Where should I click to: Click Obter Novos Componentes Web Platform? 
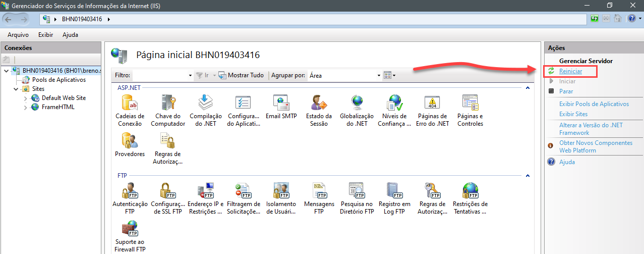pos(596,146)
